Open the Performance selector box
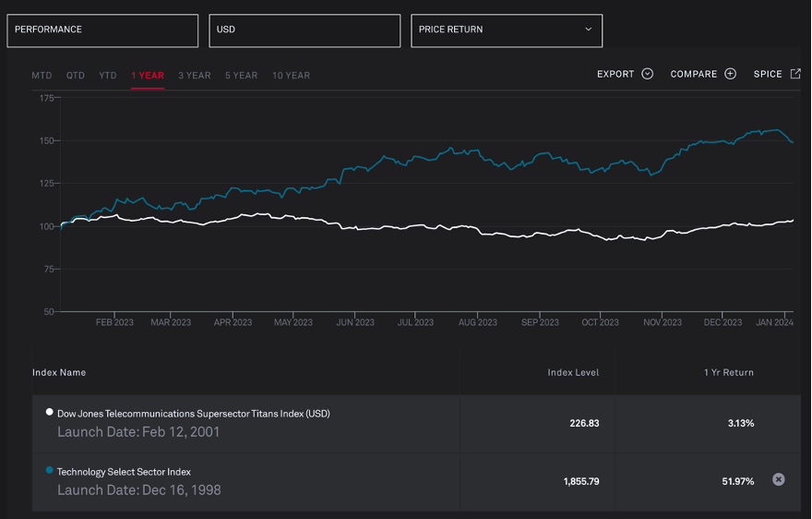 [x=102, y=30]
